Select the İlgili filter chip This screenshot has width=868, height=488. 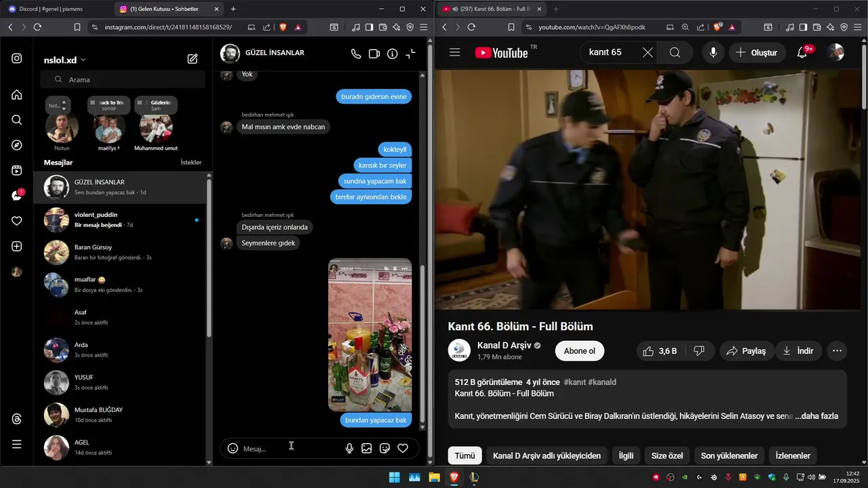click(626, 455)
